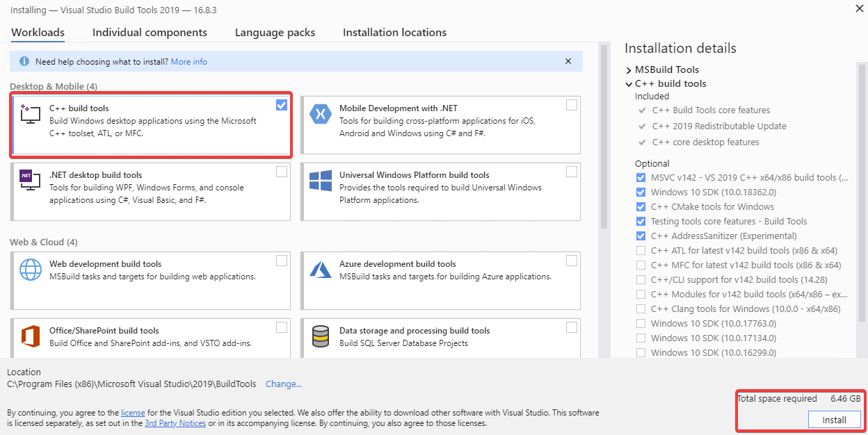Screen dimensions: 868x435
Task: Click the 'Optional' components label
Action: (x=652, y=163)
